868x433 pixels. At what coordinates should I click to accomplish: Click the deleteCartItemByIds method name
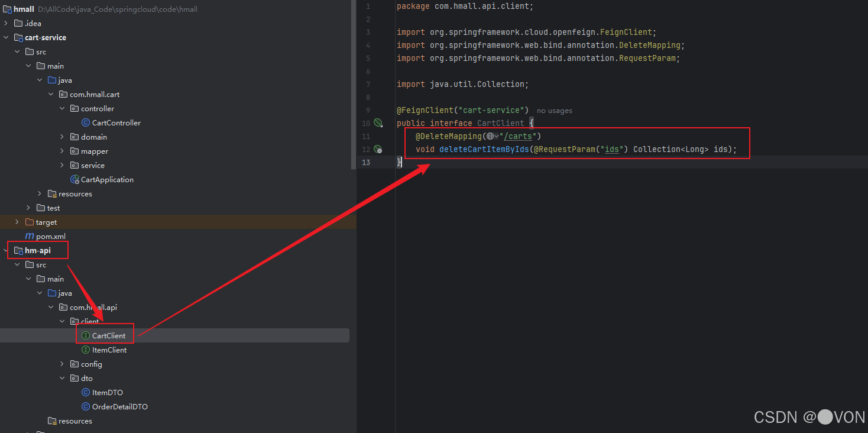(x=484, y=149)
